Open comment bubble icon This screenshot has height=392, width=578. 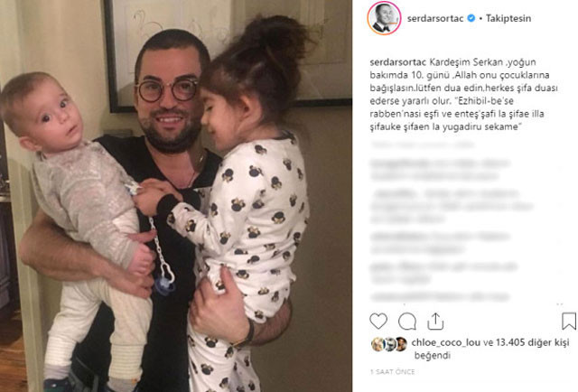pos(407,322)
